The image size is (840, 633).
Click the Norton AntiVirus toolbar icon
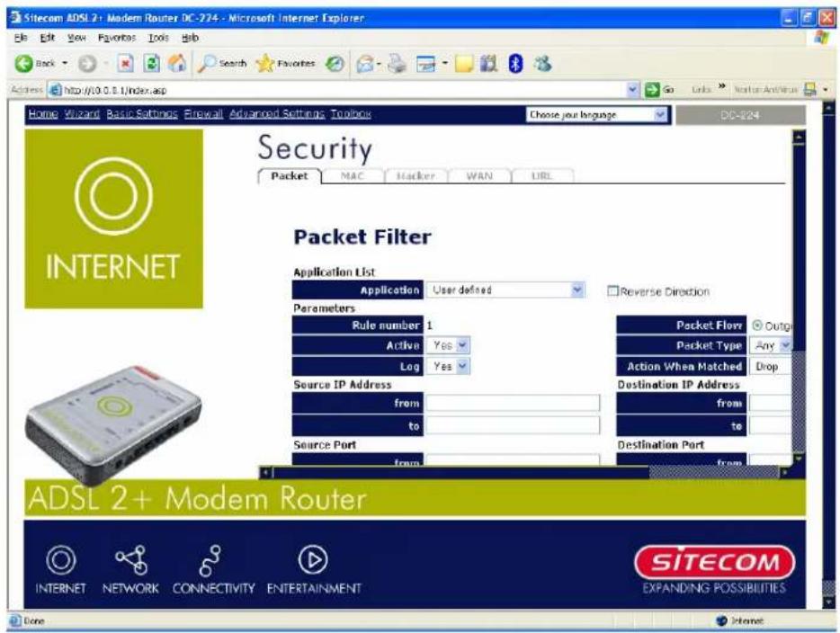pyautogui.click(x=810, y=89)
